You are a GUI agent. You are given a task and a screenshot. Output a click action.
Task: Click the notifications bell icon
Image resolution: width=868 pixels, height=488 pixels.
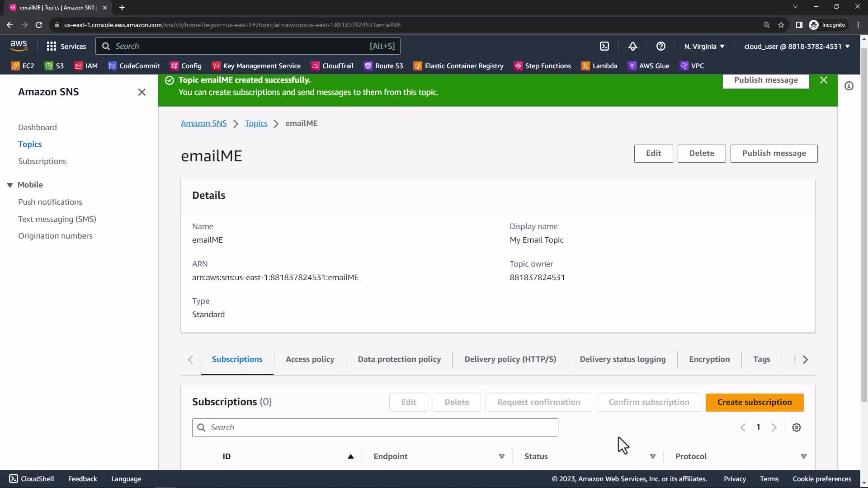pos(632,46)
